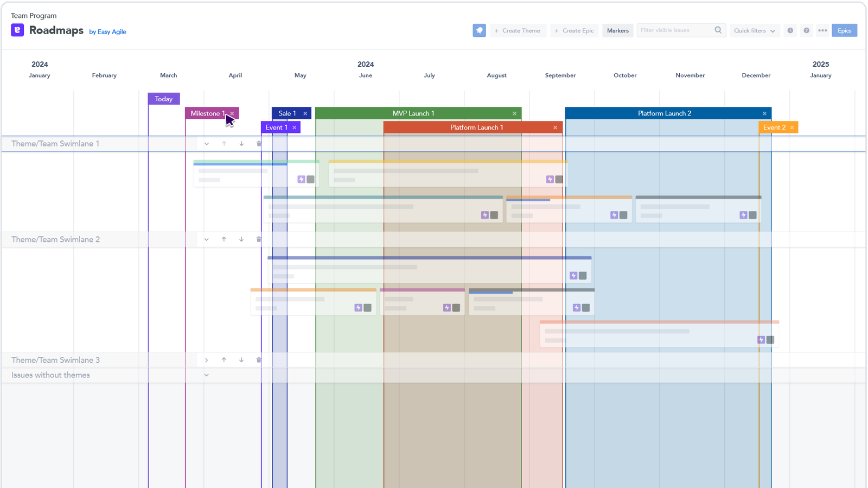Collapse Theme/Team Swimlane 1

tap(207, 144)
